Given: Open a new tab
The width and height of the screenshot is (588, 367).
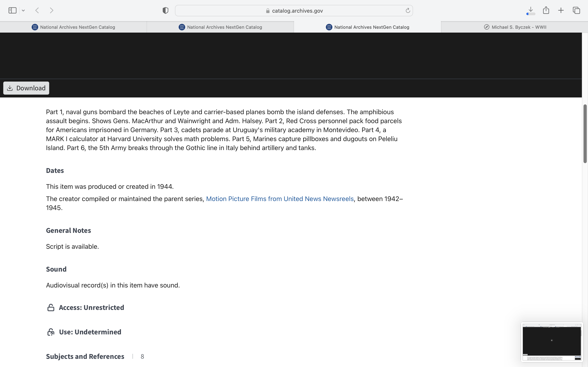Looking at the screenshot, I should 561,10.
